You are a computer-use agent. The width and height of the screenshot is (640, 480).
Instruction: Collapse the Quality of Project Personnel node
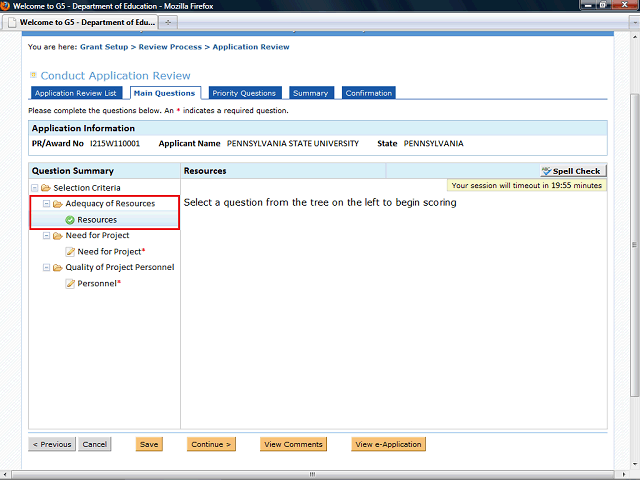click(x=47, y=267)
